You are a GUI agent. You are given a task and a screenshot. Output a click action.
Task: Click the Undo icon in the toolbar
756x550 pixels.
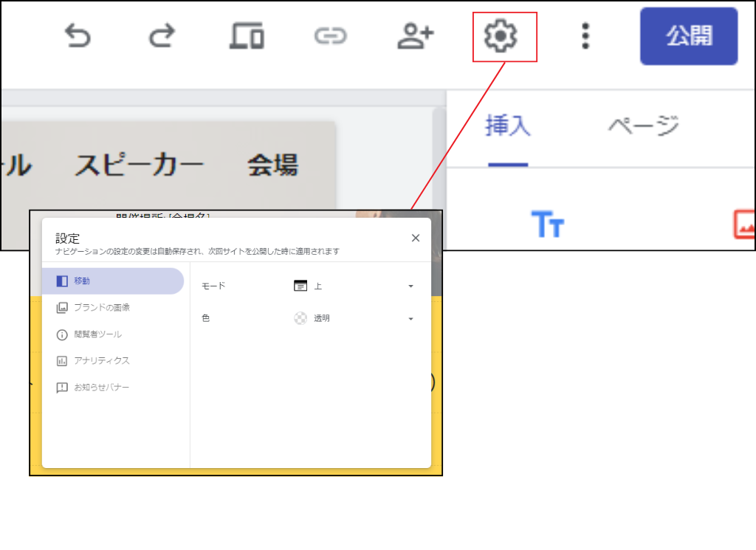[79, 35]
